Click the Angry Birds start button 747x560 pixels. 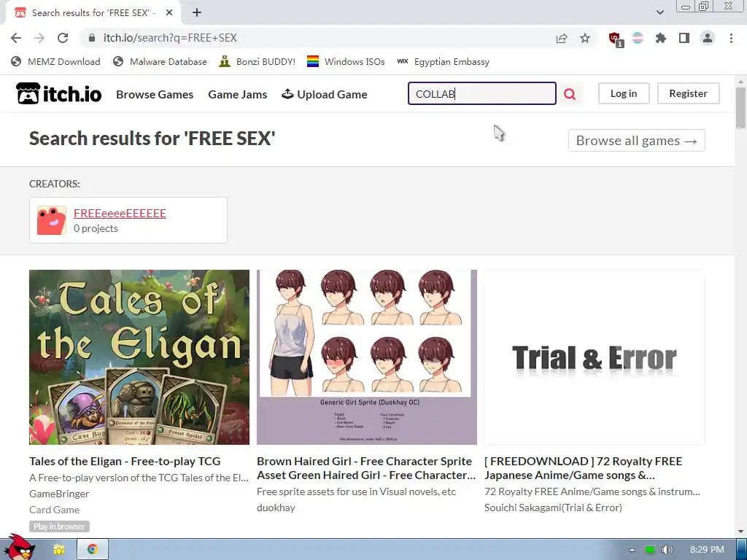click(x=18, y=548)
